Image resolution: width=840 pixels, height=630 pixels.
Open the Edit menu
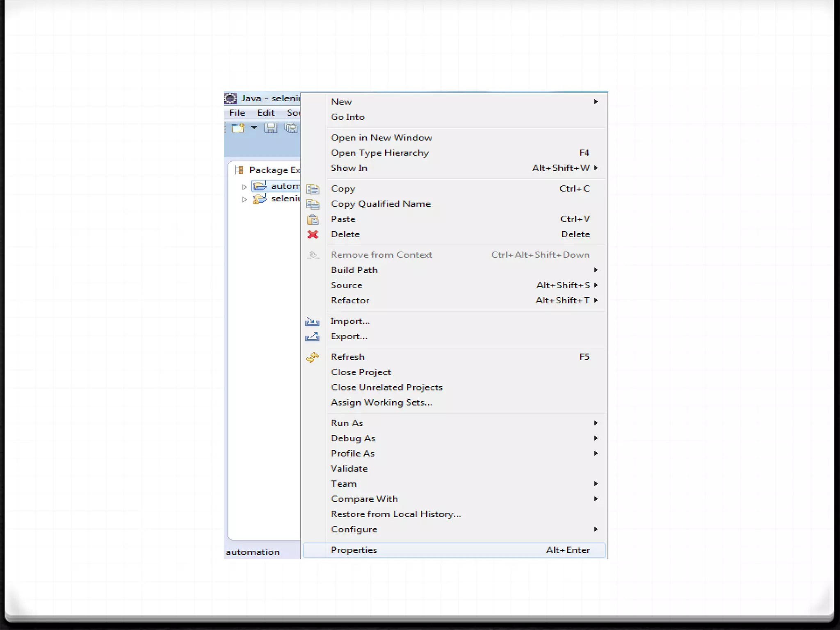tap(266, 113)
